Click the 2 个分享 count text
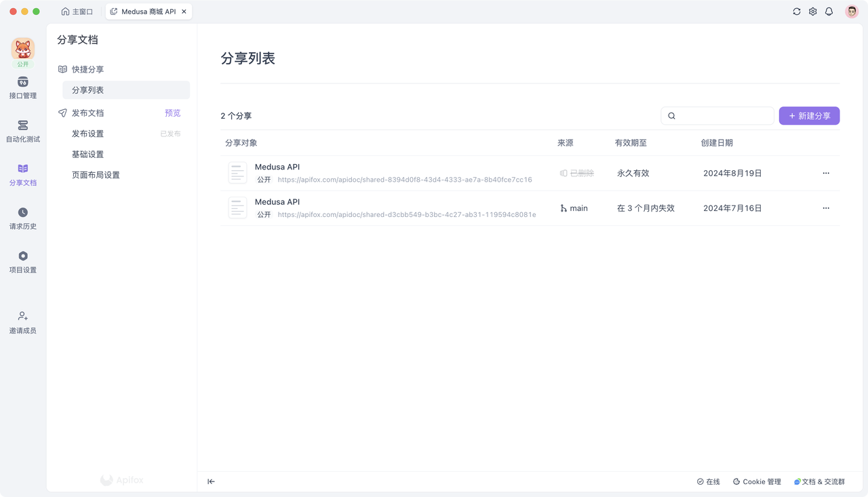This screenshot has height=497, width=868. (x=236, y=116)
